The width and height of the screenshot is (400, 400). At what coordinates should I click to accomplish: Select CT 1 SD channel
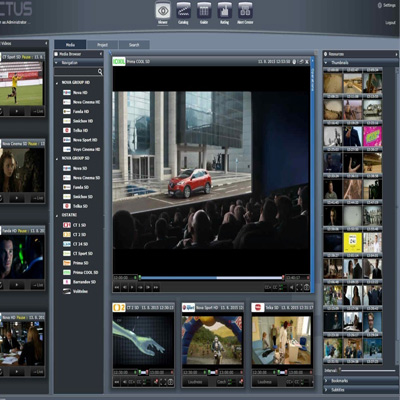tap(75, 225)
